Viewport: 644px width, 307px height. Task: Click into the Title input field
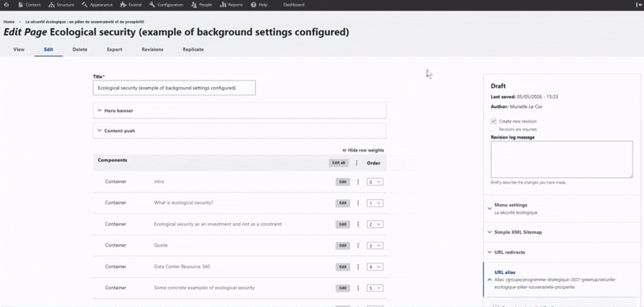click(x=174, y=88)
